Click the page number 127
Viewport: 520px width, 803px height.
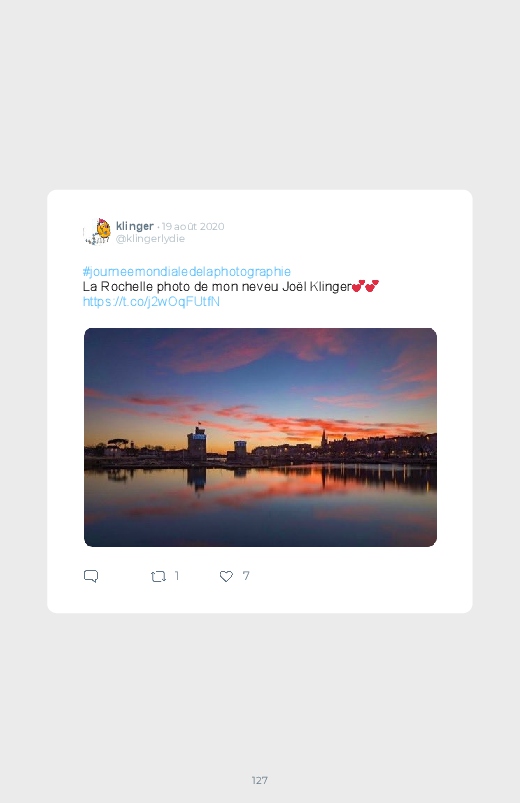coord(260,780)
